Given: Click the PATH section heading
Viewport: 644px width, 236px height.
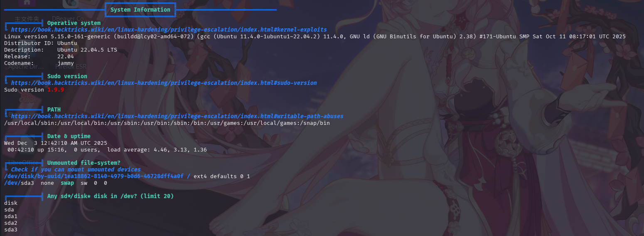Looking at the screenshot, I should (x=54, y=110).
